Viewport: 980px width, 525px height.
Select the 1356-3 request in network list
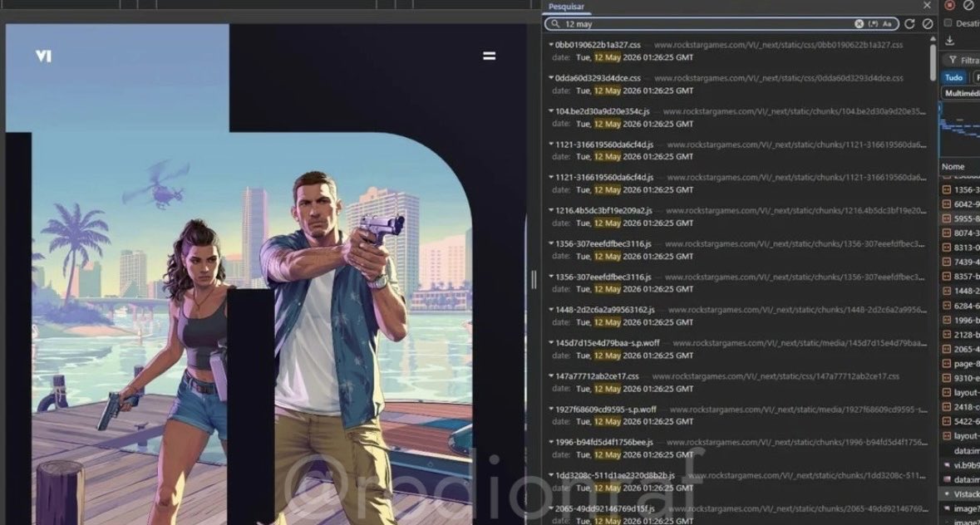(x=961, y=189)
